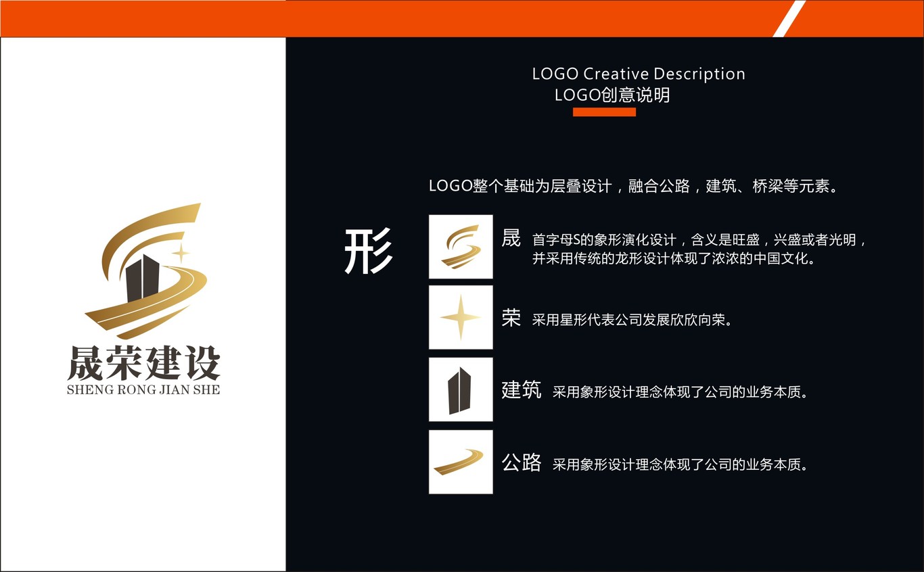The height and width of the screenshot is (572, 924).
Task: Select the dark building thumbnail beside 建筑
Action: 461,389
